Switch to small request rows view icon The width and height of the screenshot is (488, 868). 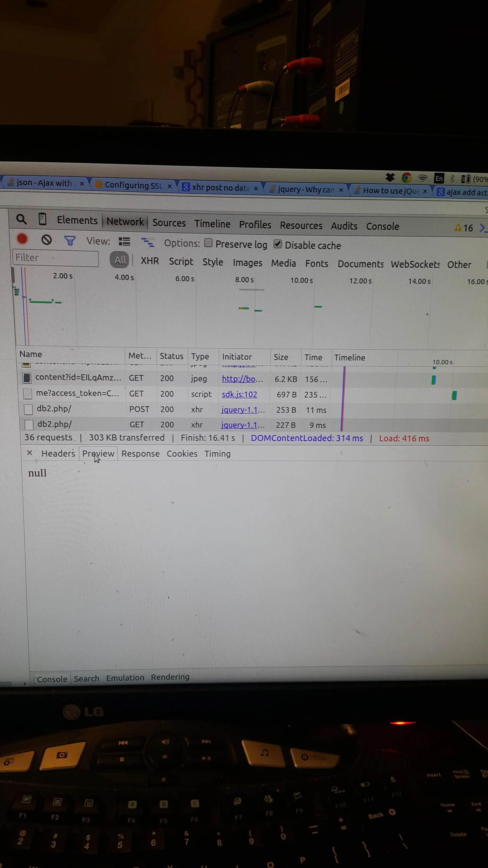pos(148,242)
